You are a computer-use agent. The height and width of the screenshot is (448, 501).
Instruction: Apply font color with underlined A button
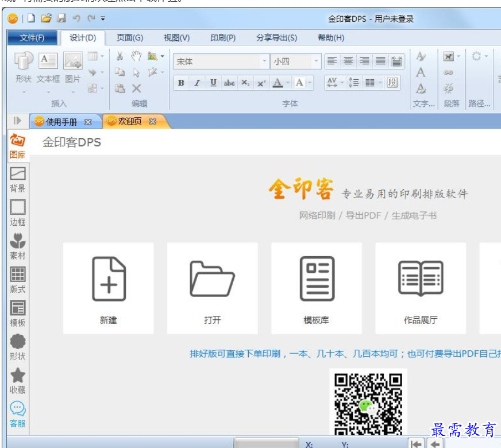[278, 83]
